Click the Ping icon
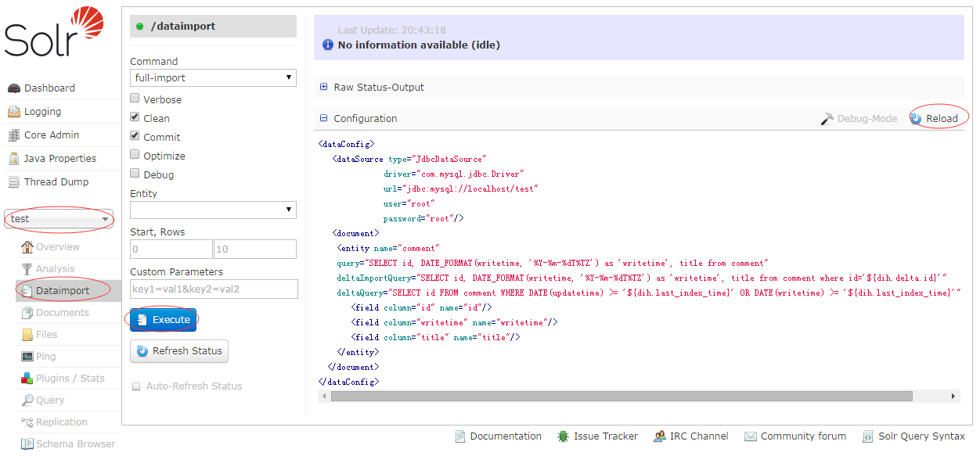Viewport: 980px width, 456px height. point(27,357)
